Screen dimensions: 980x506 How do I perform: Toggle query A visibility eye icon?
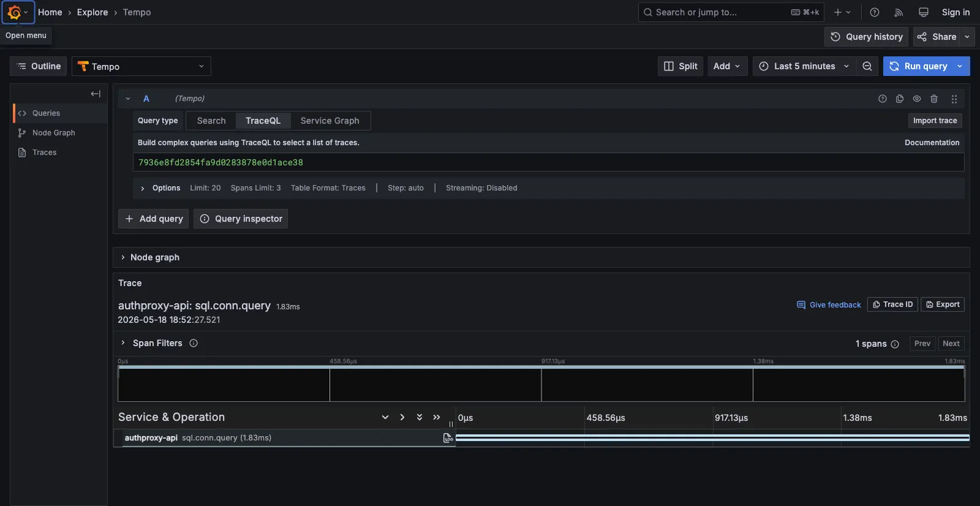tap(917, 99)
